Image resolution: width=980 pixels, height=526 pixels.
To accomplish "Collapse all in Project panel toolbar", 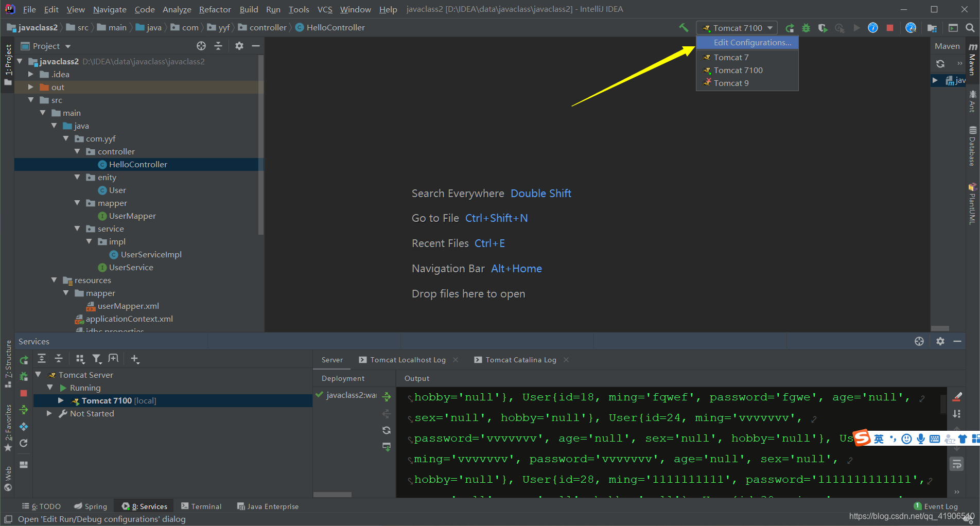I will point(218,46).
